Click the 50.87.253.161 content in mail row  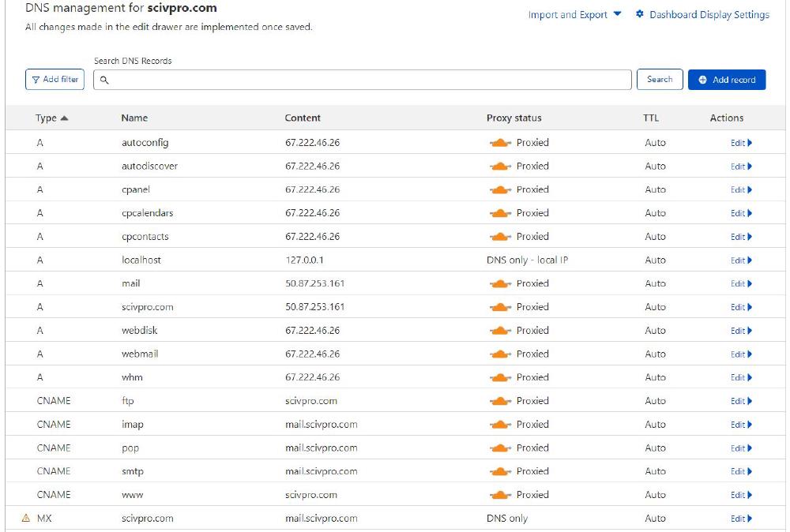pyautogui.click(x=315, y=283)
